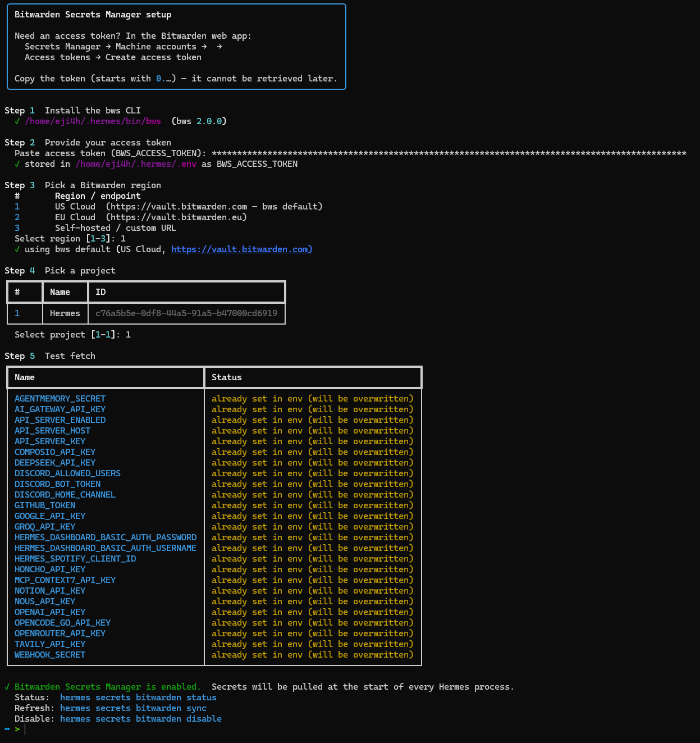Viewport: 700px width, 743px height.
Task: Click TAVILY_API_KEY row name
Action: [50, 644]
